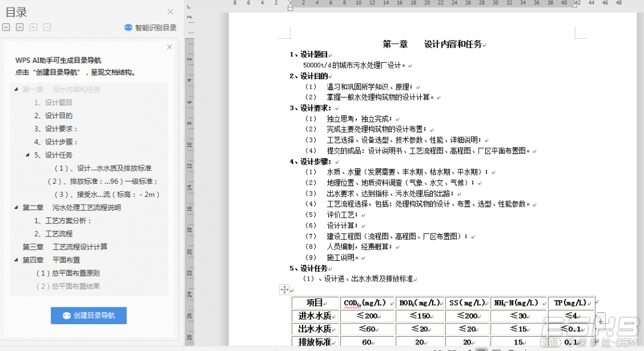Click table cell ≤60 in 出水水质 row
This screenshot has height=351, width=644.
(x=367, y=329)
